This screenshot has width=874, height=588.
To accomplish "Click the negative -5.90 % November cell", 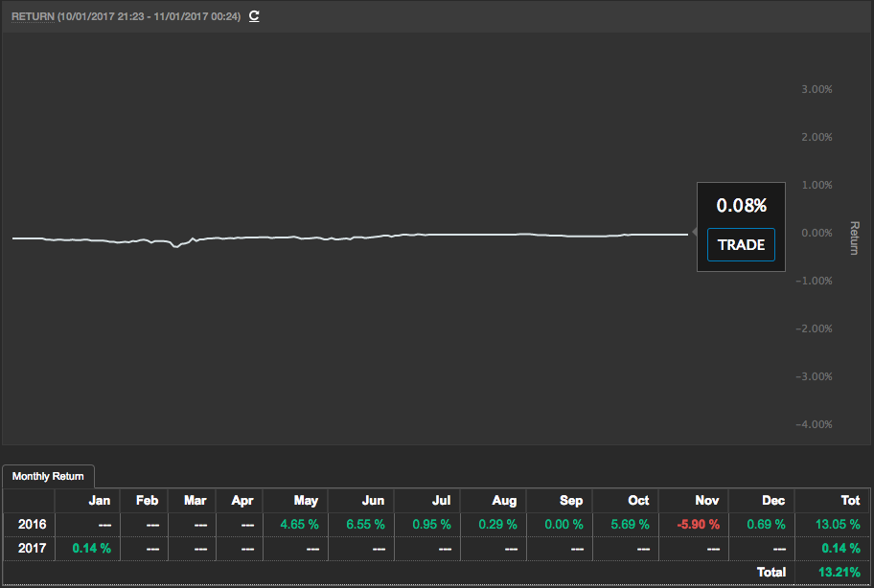I will tap(697, 525).
